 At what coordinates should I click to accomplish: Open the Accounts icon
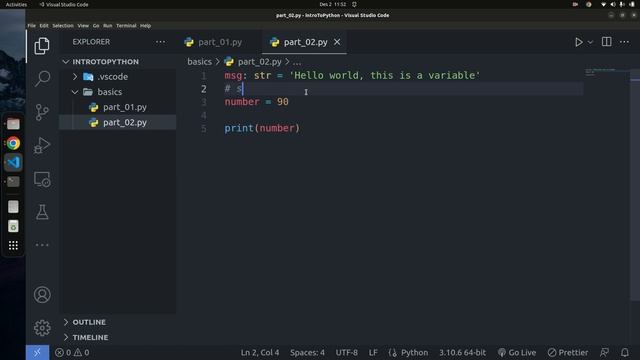pos(42,295)
